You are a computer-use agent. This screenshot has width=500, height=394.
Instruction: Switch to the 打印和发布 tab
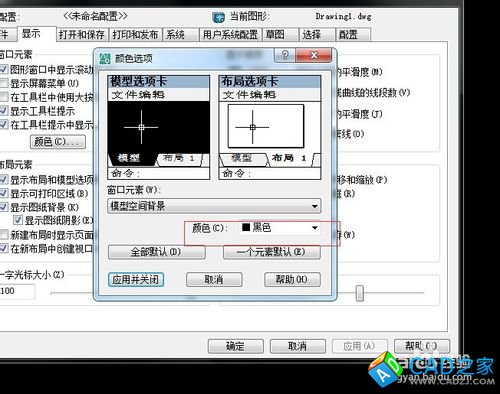pyautogui.click(x=135, y=35)
